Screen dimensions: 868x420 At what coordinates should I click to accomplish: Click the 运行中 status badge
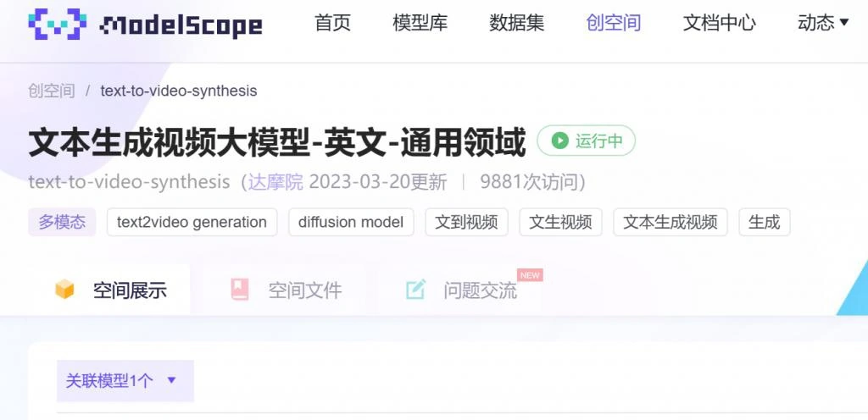[587, 141]
